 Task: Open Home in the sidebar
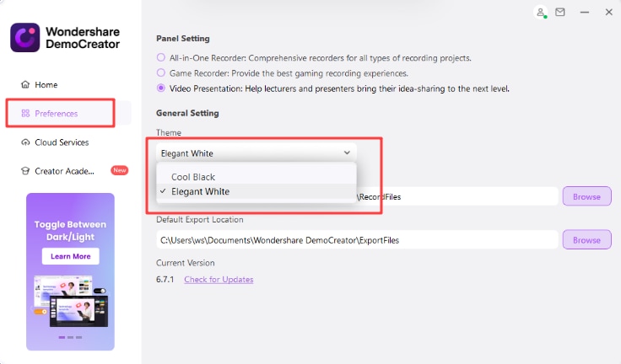[x=46, y=85]
